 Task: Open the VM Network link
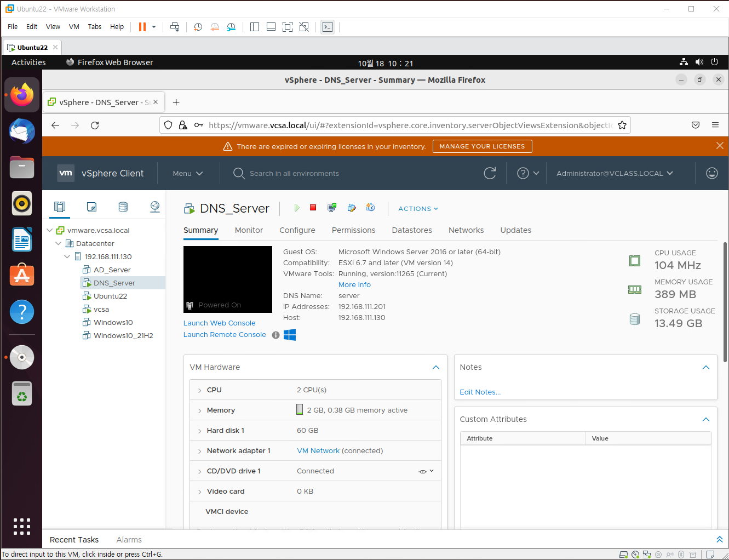point(318,451)
